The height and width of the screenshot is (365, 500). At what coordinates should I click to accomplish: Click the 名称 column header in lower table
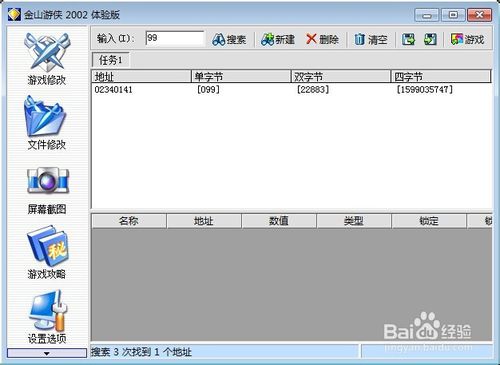129,221
